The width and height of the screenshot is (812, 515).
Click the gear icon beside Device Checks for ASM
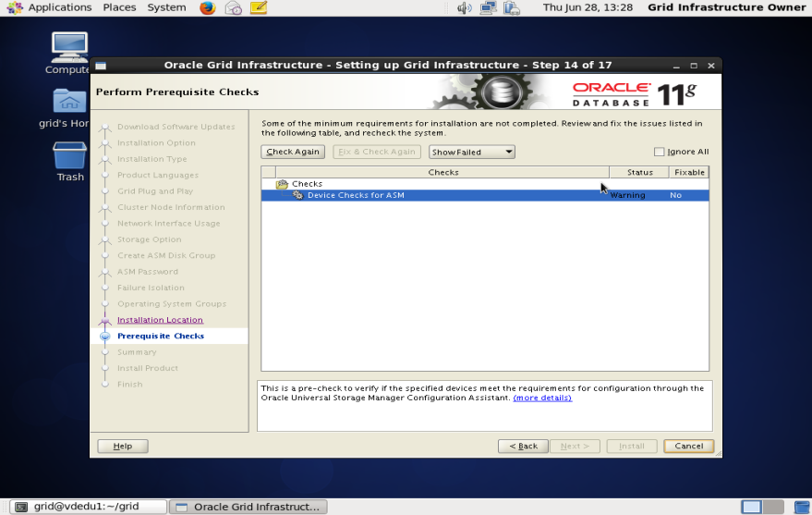pos(297,195)
